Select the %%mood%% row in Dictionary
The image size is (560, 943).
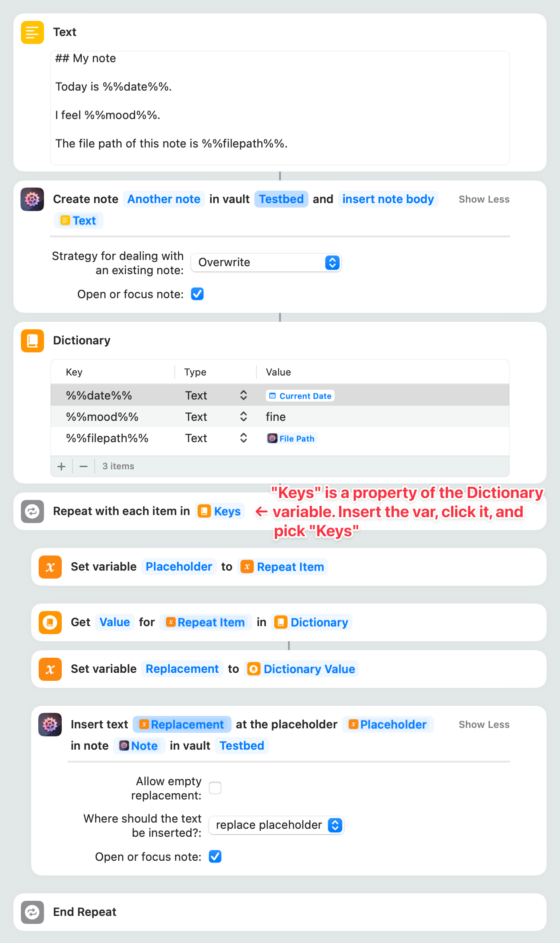click(x=102, y=417)
